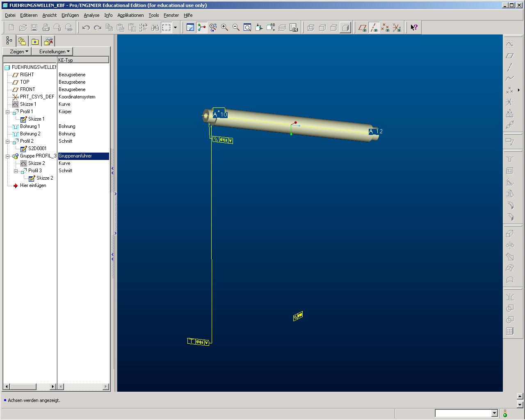This screenshot has width=525, height=420.
Task: Toggle orient mode icon
Action: (213, 27)
